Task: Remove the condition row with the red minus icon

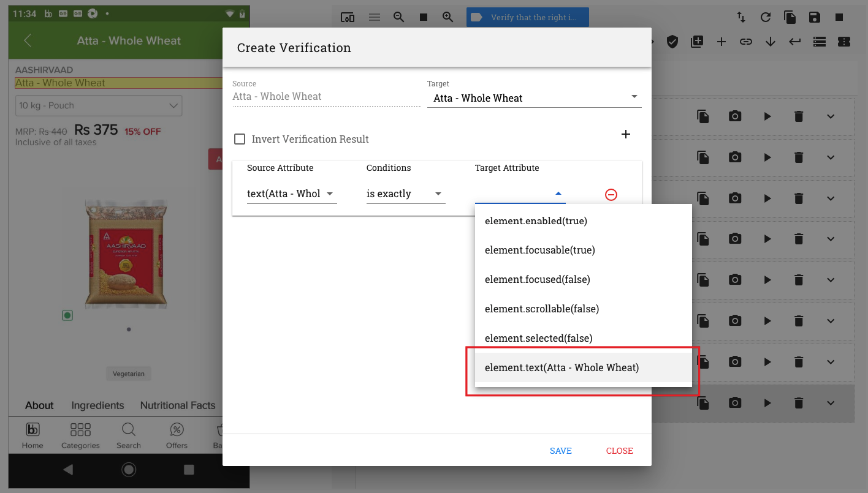Action: tap(611, 195)
